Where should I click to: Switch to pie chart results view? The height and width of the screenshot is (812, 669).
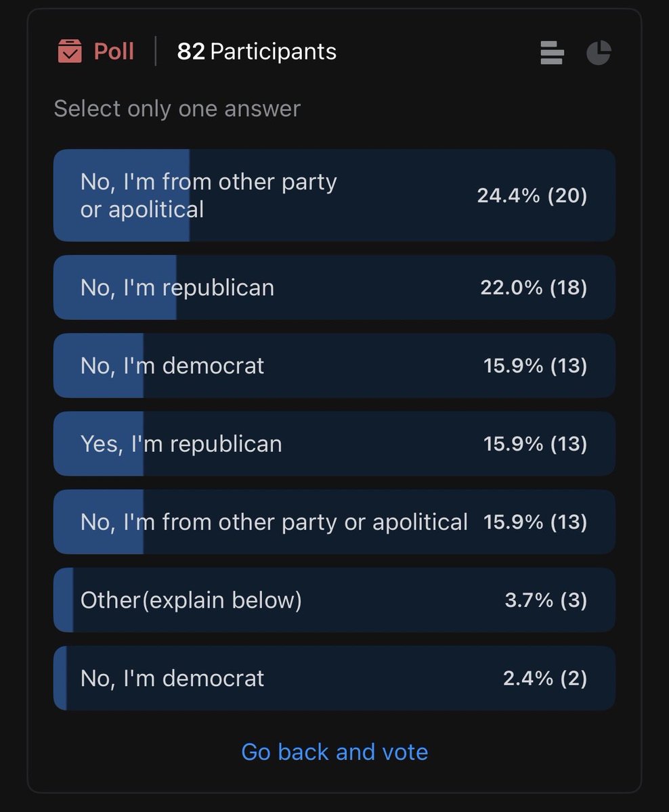pyautogui.click(x=599, y=53)
